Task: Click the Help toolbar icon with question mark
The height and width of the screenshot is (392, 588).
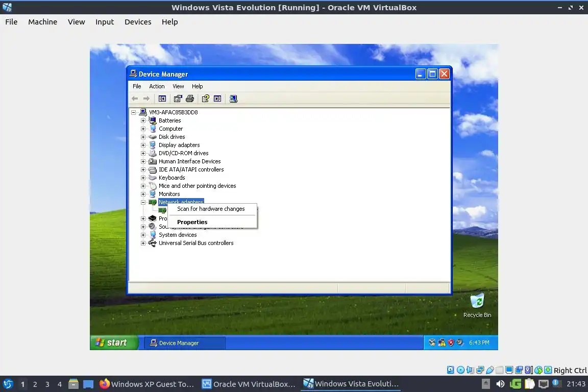Action: tap(206, 99)
